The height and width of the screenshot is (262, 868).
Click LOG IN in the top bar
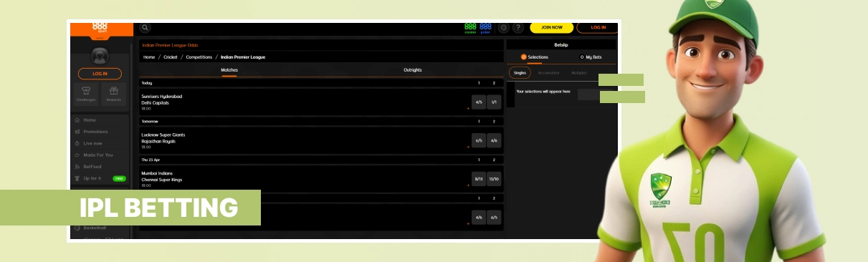coord(597,28)
